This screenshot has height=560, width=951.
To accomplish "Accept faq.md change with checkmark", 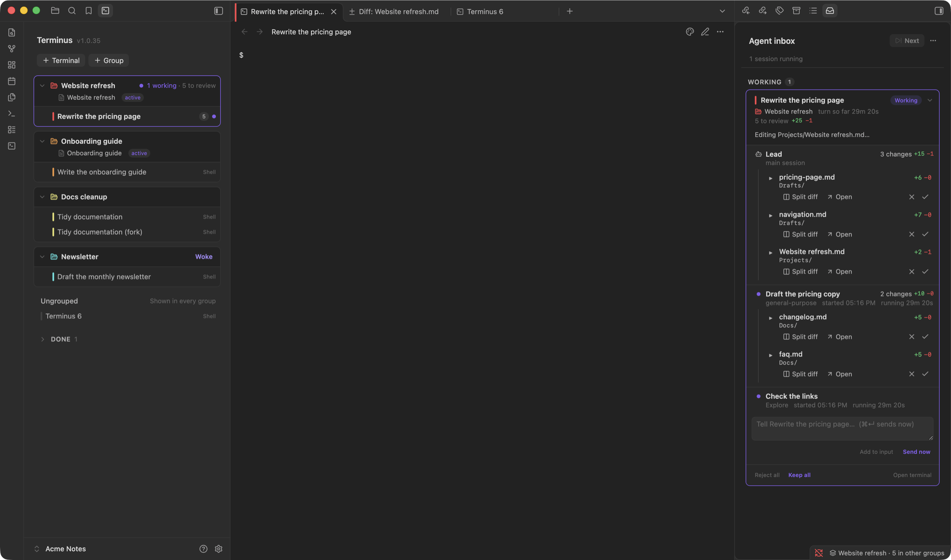I will (x=925, y=374).
